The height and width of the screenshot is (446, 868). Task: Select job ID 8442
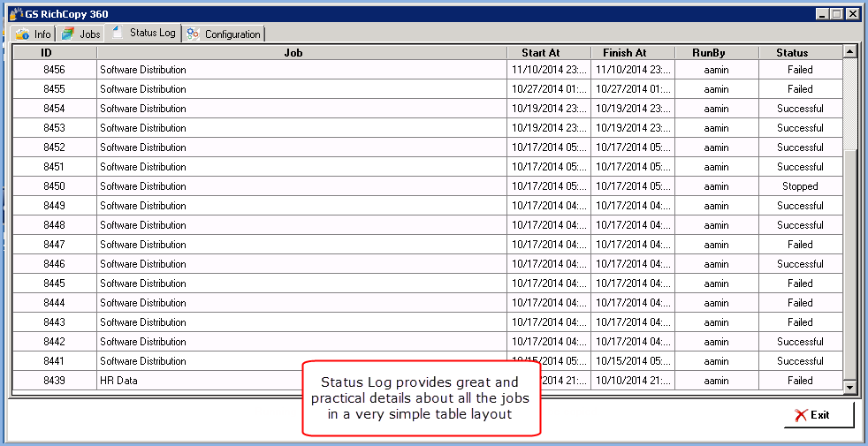(54, 342)
